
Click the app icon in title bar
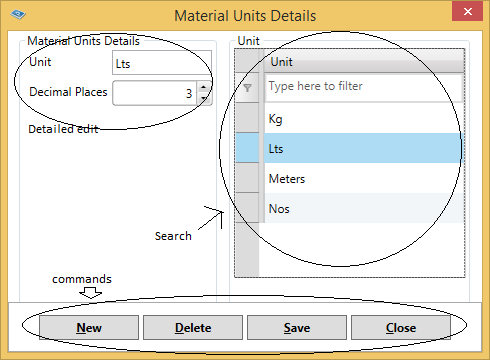coord(18,14)
